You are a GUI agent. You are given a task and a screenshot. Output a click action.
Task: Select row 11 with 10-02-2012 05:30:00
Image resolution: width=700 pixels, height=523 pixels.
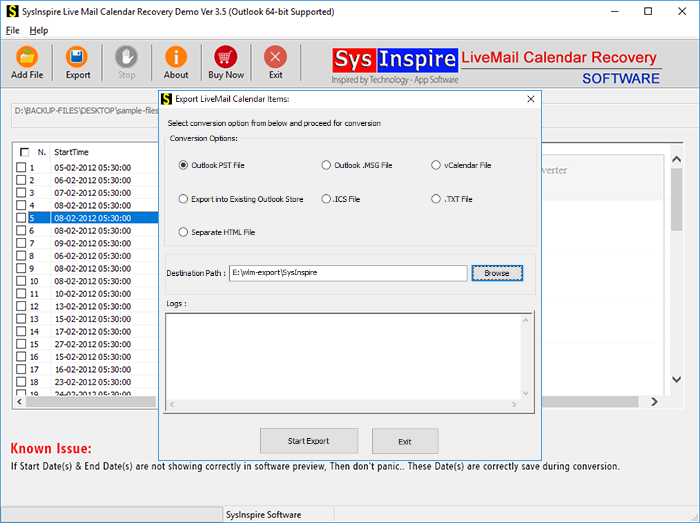click(x=87, y=294)
